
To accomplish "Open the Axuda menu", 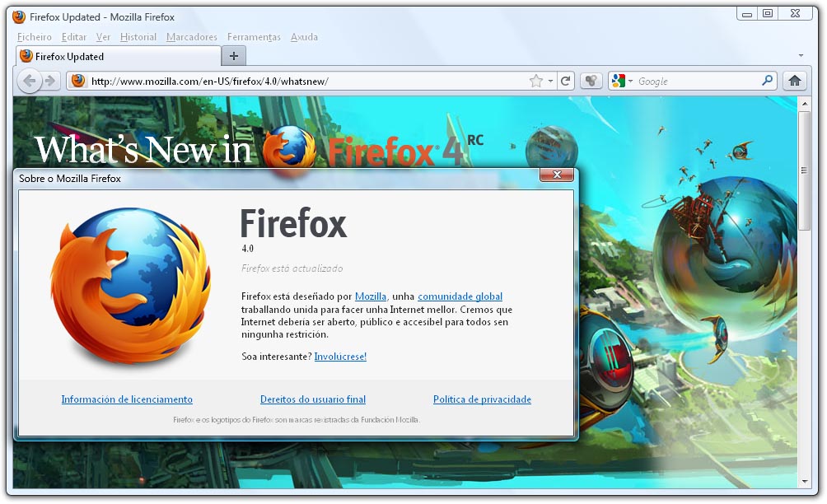I will point(304,37).
